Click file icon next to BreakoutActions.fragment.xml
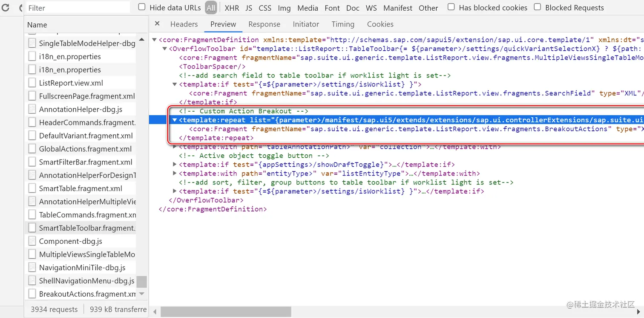 [32, 294]
